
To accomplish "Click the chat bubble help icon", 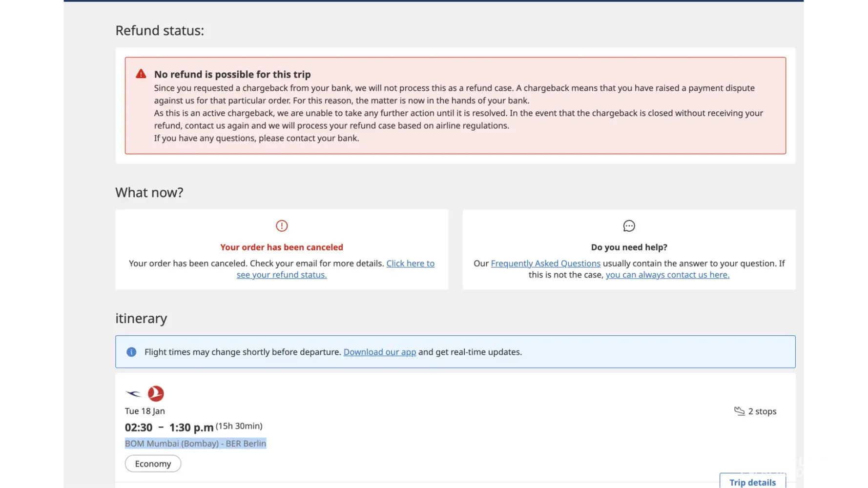I will point(629,226).
